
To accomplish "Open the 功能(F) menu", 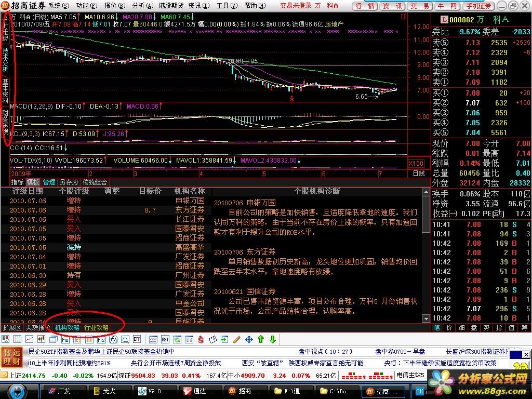I will tap(87, 5).
